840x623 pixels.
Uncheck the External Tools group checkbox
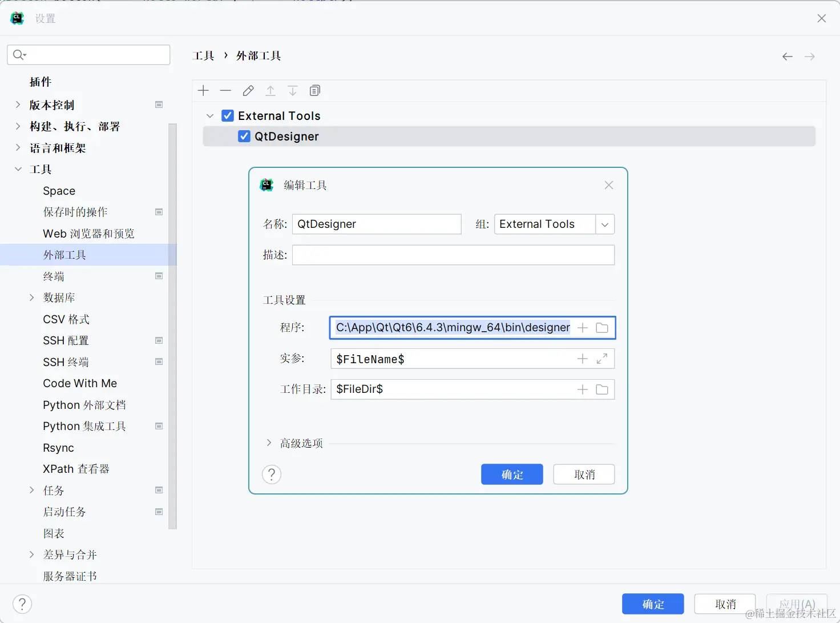pos(228,115)
